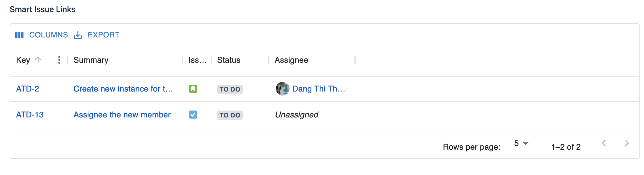Sort by the Summary column header

point(91,60)
